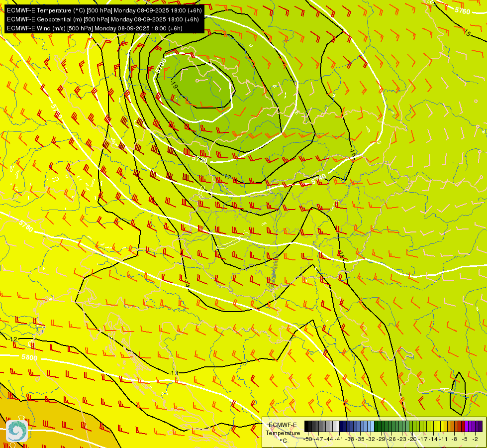Click the -13 isotherm label on the map
Viewport: 487px width, 448px height.
coord(175,373)
